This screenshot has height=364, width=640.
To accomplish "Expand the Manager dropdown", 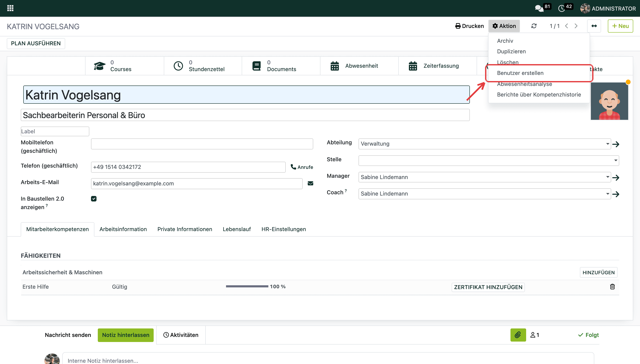I will point(607,177).
